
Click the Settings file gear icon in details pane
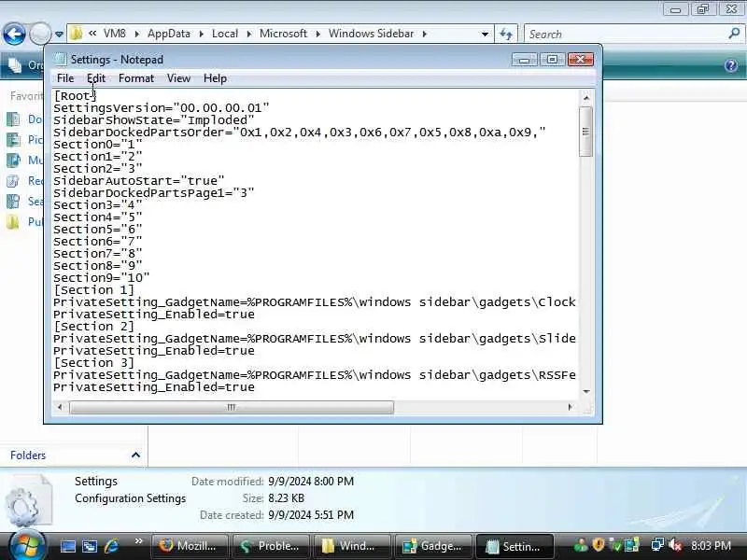(28, 501)
